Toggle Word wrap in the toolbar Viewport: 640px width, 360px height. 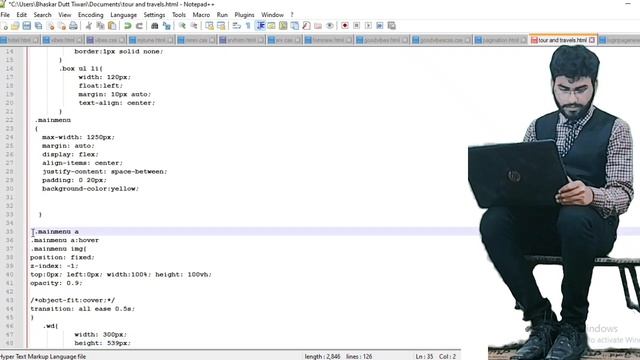pos(236,26)
